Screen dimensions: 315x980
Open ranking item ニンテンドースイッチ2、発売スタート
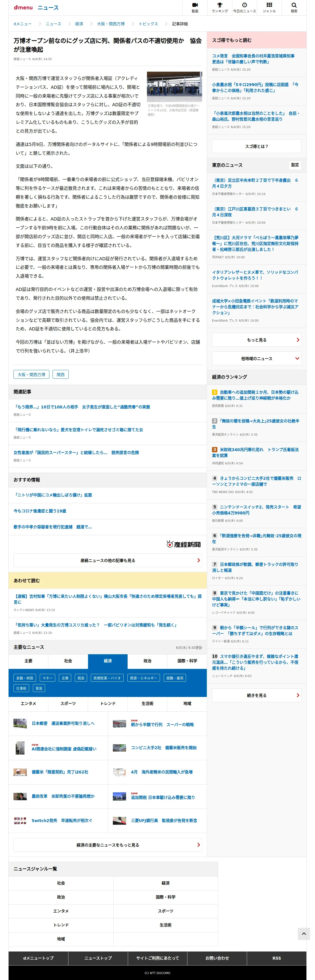pos(256,510)
